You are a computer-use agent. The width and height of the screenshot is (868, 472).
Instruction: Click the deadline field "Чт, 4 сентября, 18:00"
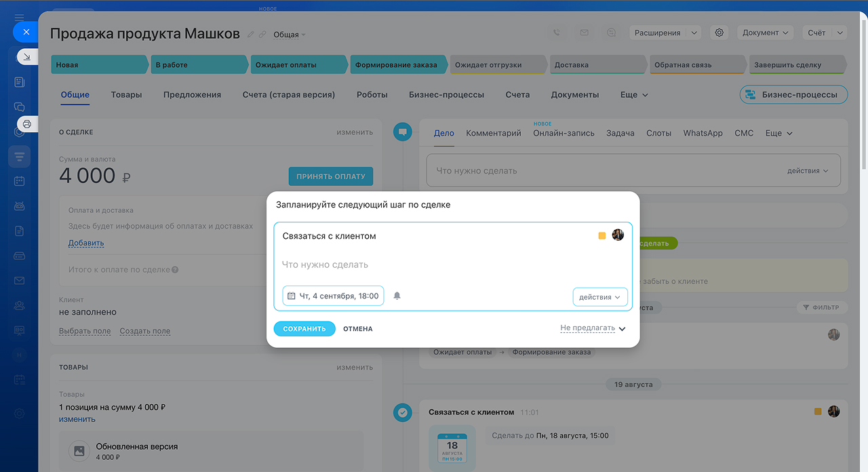(x=333, y=296)
